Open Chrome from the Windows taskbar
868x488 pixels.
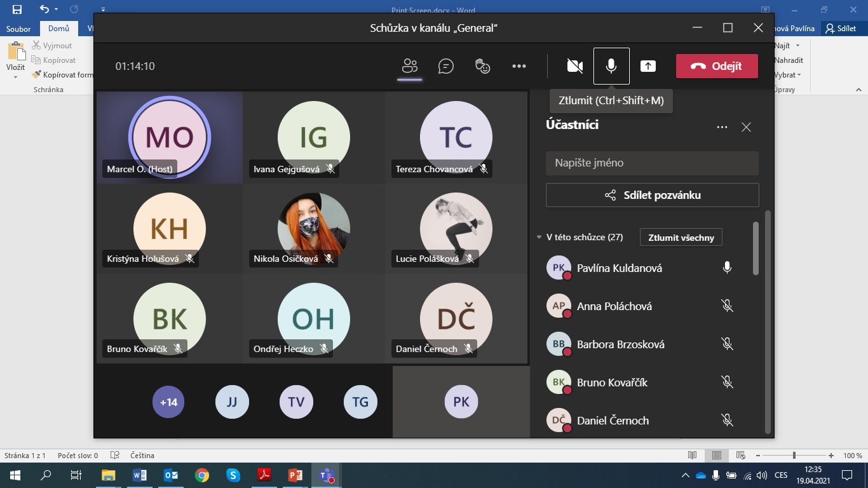pyautogui.click(x=202, y=475)
